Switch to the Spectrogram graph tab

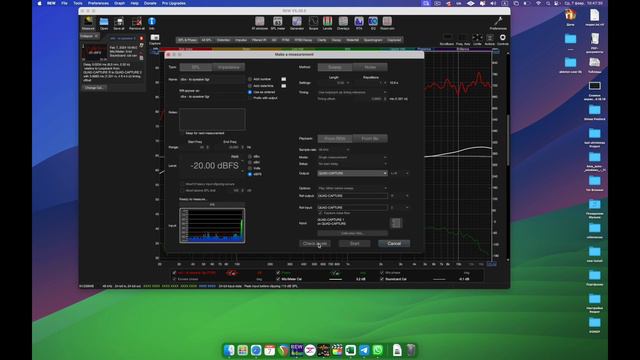coord(373,40)
